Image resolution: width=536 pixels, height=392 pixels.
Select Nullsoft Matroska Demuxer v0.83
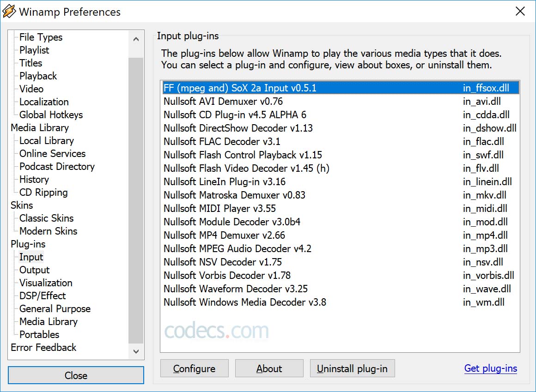(340, 195)
